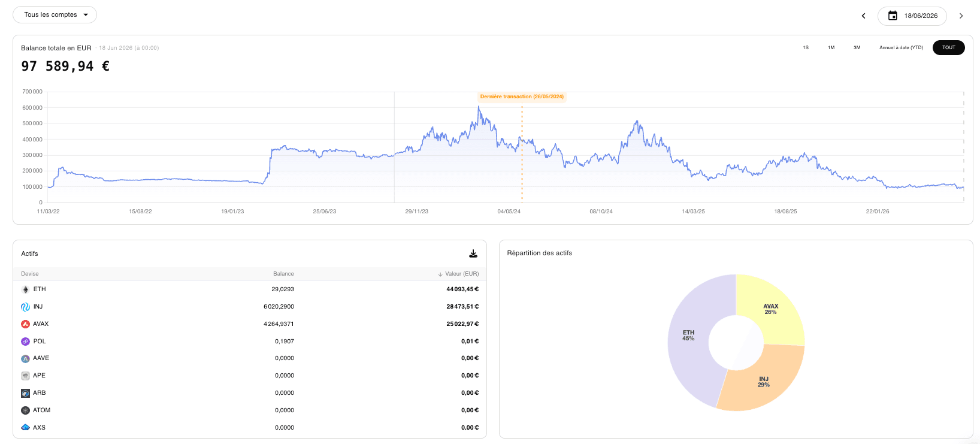Select the 1M time range
Viewport: 980px width, 444px height.
pyautogui.click(x=831, y=47)
